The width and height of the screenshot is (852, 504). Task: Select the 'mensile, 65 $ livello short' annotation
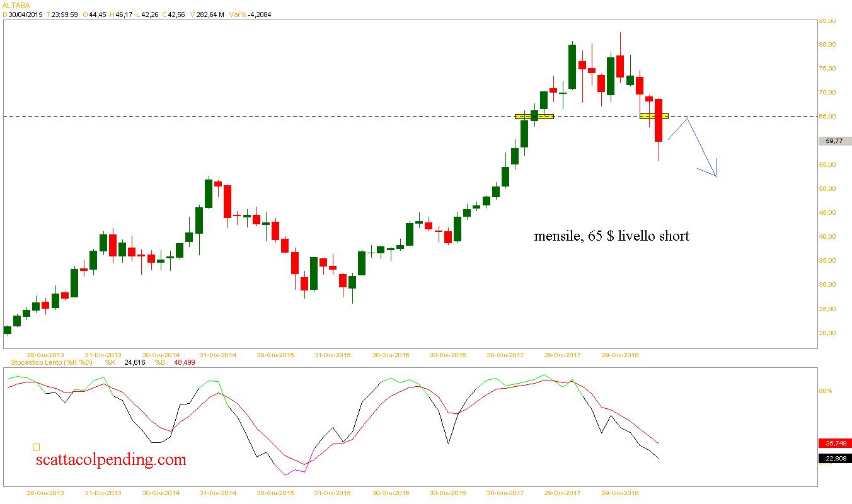tap(611, 236)
